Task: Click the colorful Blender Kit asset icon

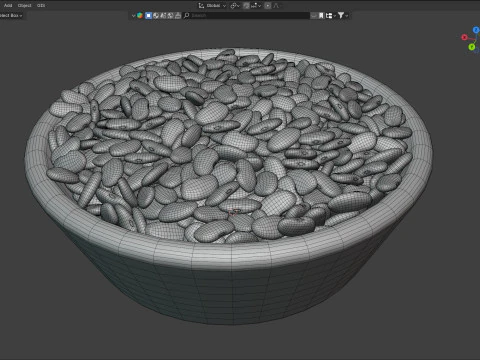Action: pyautogui.click(x=140, y=15)
